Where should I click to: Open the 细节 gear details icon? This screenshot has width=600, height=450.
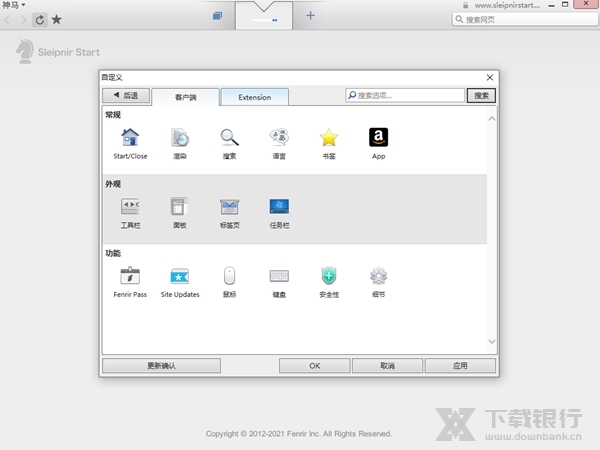378,277
